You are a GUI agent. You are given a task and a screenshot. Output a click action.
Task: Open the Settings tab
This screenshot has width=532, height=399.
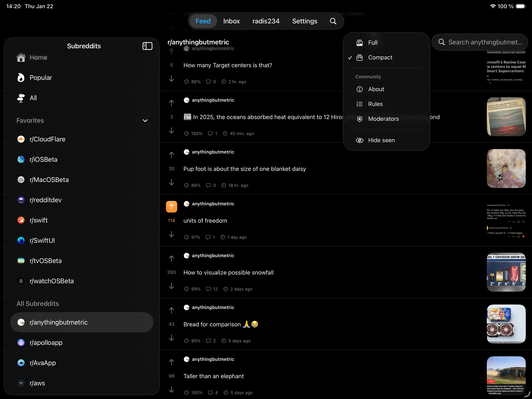305,21
